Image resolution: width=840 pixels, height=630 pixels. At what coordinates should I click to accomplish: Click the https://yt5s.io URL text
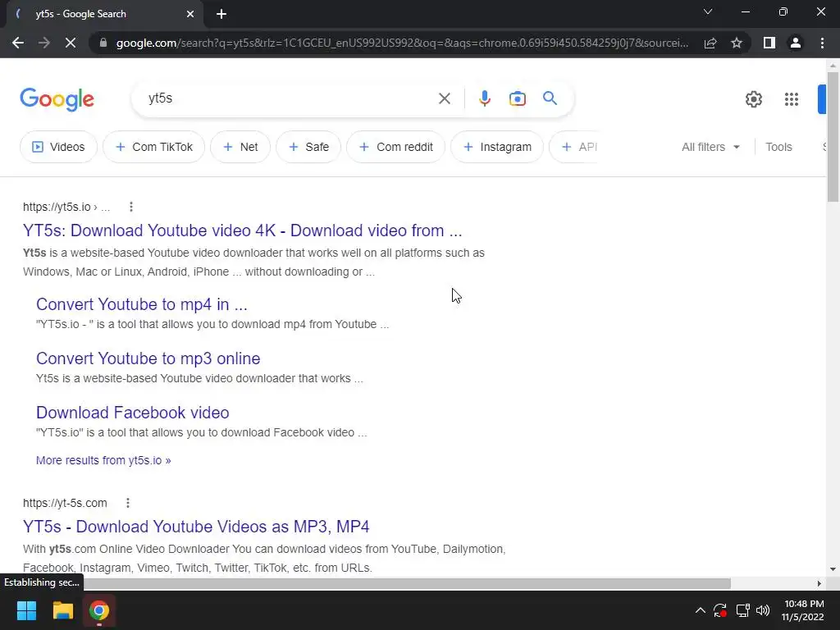pos(57,207)
